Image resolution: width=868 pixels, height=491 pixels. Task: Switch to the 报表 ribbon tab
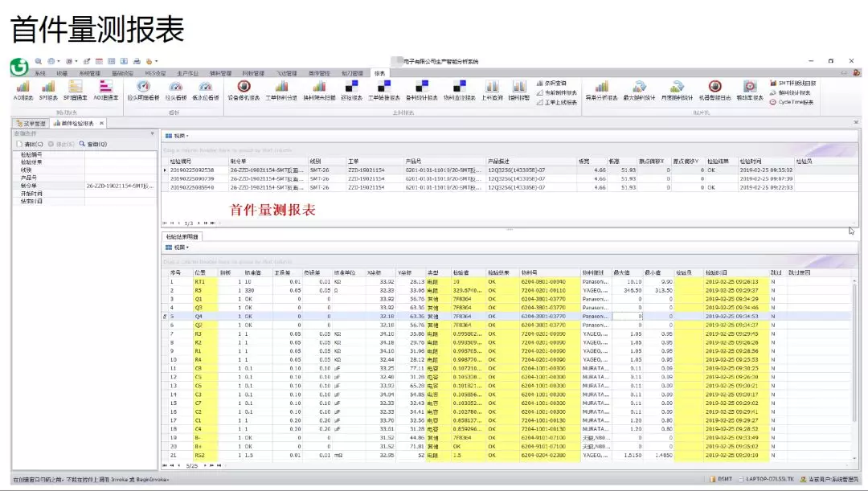(x=379, y=73)
